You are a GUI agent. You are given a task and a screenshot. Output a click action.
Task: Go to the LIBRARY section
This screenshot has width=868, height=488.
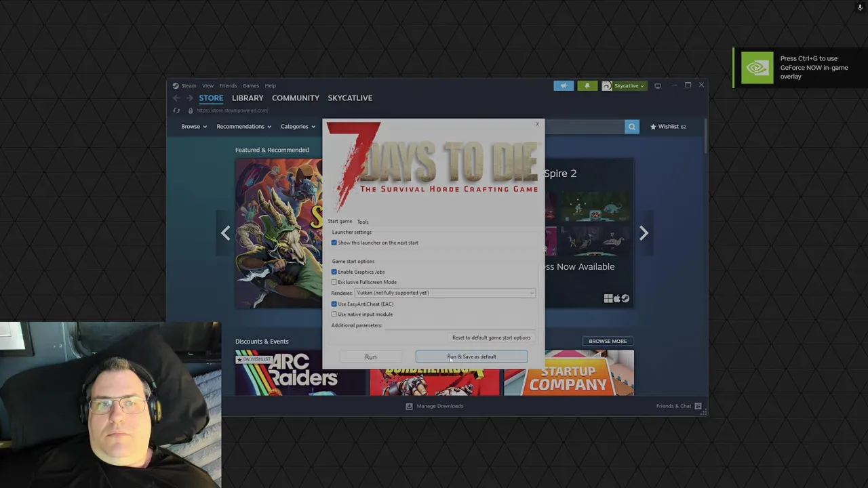248,98
